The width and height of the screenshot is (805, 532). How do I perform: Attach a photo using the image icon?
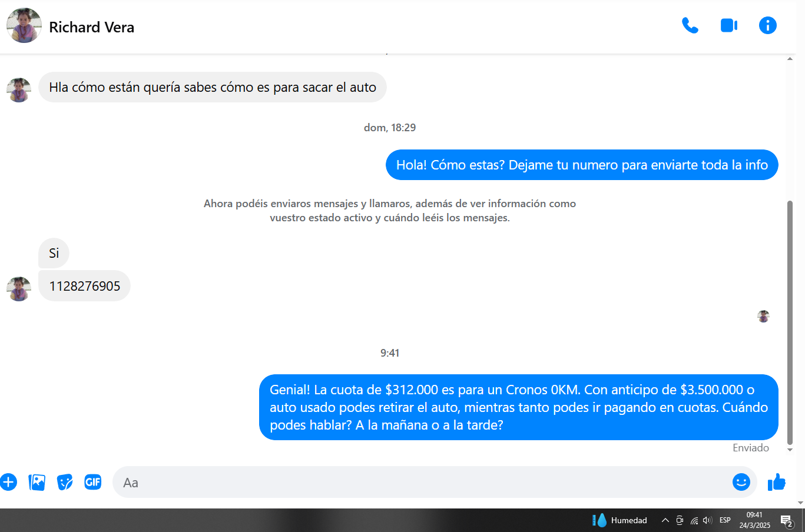tap(37, 483)
